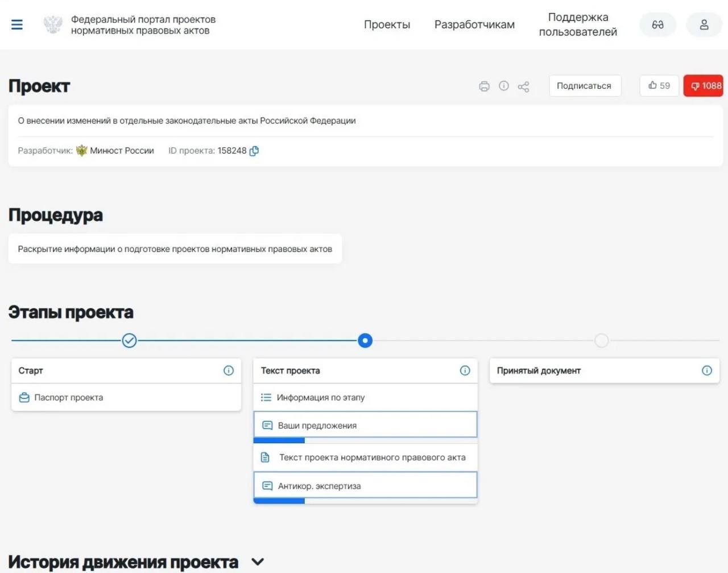Share the project via share icon
The width and height of the screenshot is (728, 573).
click(x=524, y=86)
